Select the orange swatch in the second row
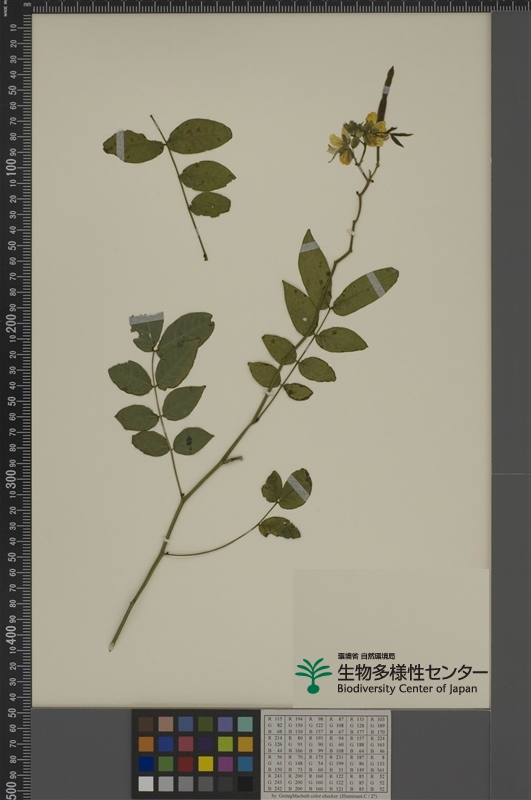 click(x=146, y=744)
